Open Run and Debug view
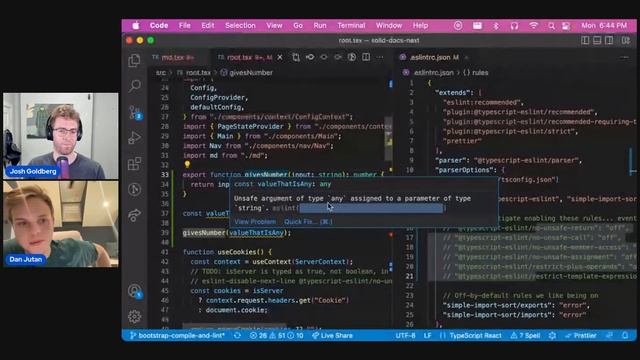 [x=134, y=138]
